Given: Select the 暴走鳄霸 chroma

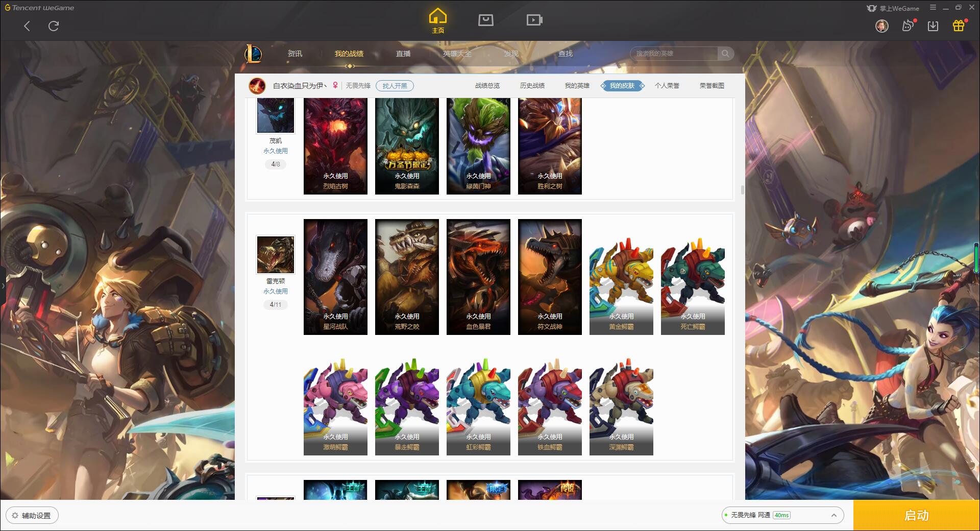Looking at the screenshot, I should [407, 405].
